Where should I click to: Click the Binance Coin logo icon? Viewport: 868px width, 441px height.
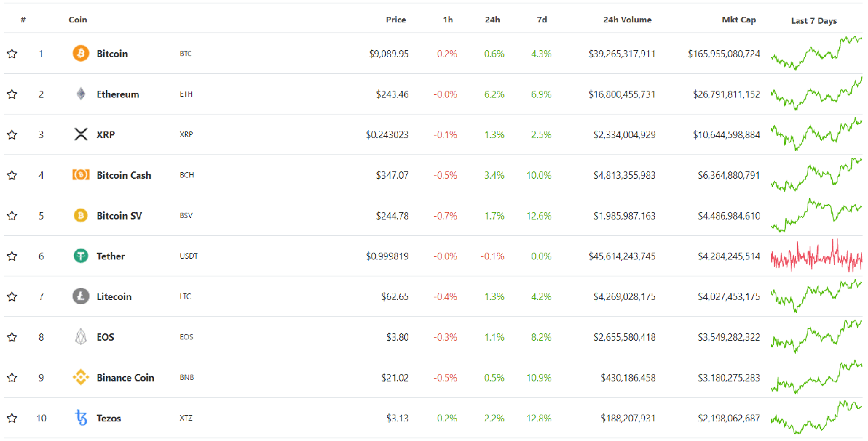click(x=81, y=377)
